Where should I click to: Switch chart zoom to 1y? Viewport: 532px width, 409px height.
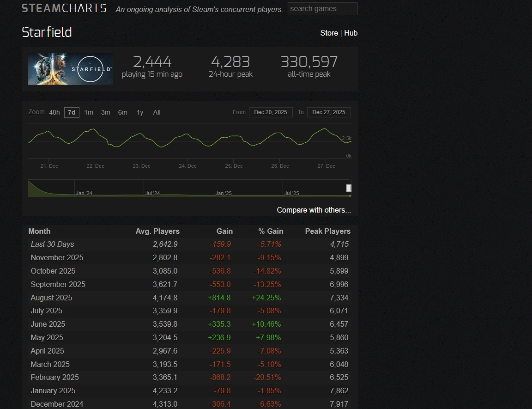tap(140, 112)
